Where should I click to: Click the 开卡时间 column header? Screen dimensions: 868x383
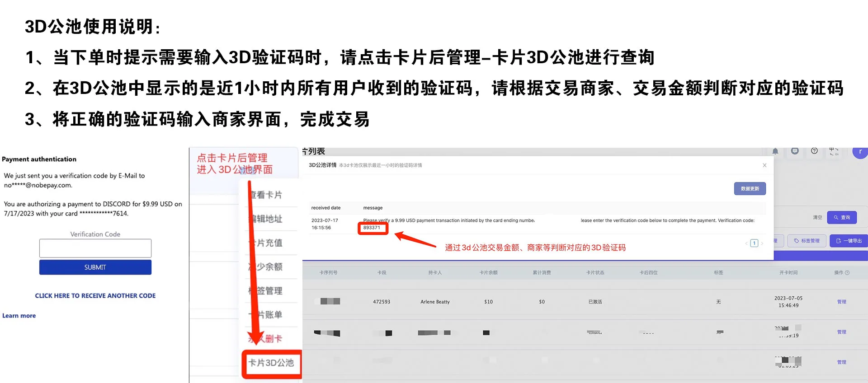click(788, 273)
